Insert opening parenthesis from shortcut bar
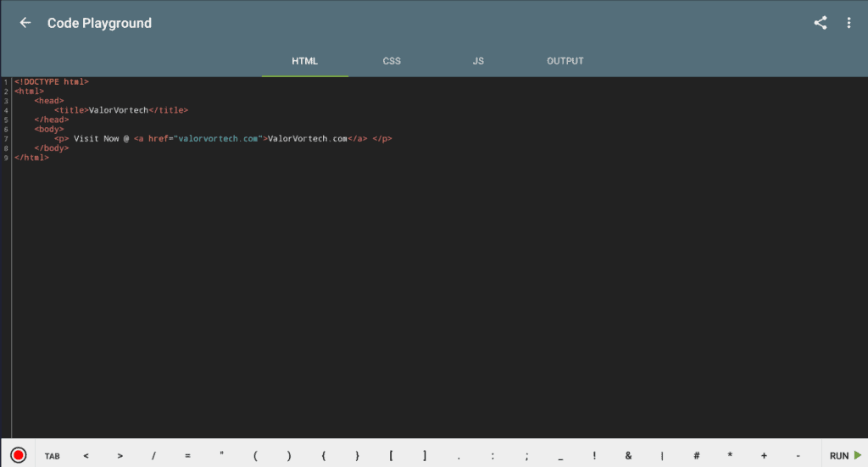868x467 pixels. (255, 456)
